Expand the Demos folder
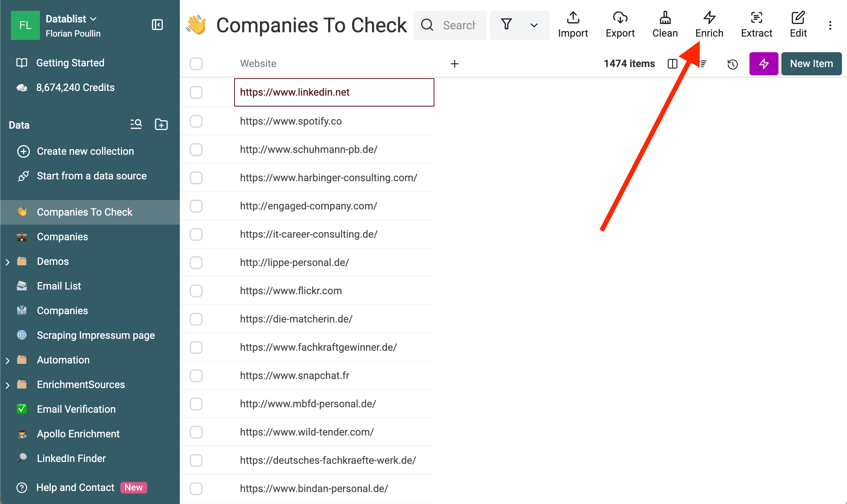Screen dimensions: 847x504 (8, 261)
